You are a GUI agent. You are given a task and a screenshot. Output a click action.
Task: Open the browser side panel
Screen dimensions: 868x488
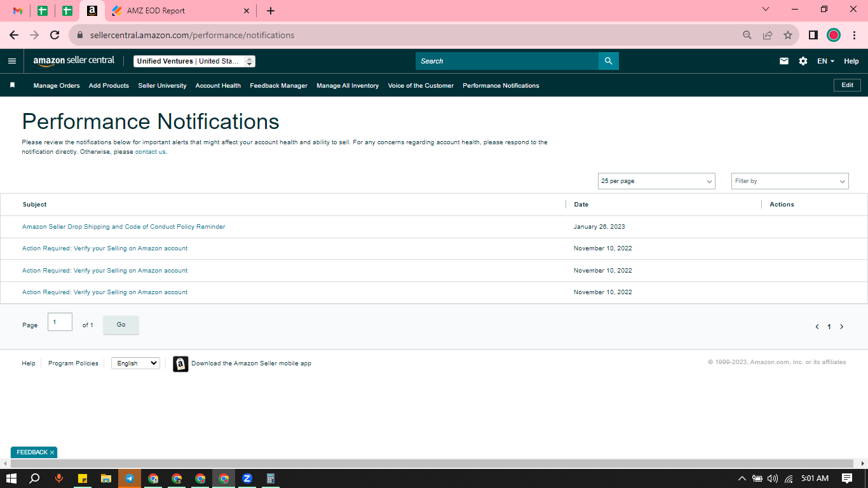pos(813,35)
